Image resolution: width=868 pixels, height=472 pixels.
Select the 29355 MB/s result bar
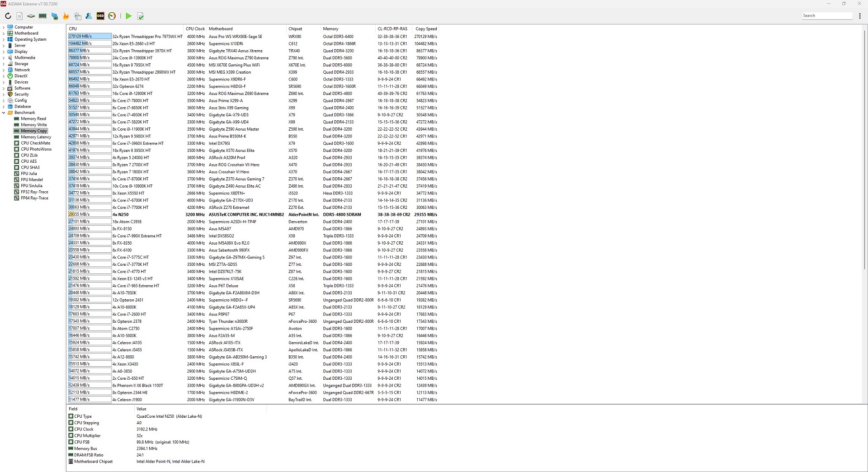(90, 214)
